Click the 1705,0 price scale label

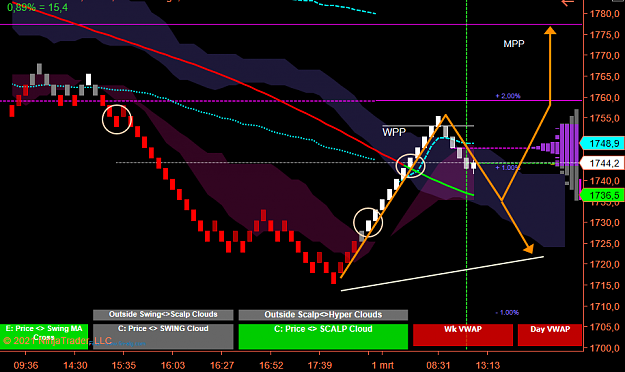click(604, 327)
